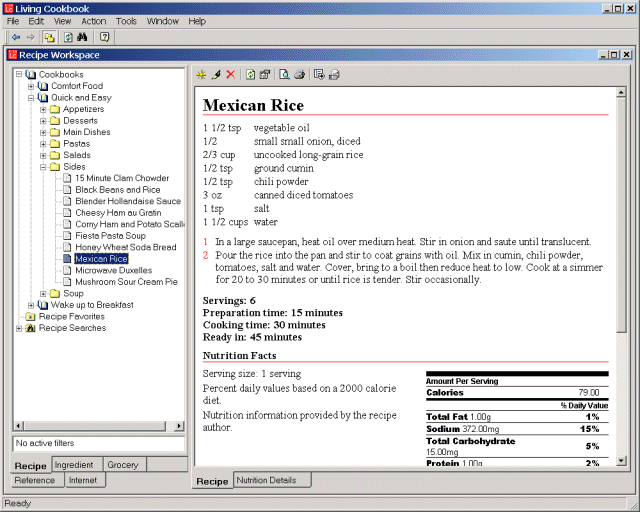Click the Living Cookbook title bar icon
The image size is (640, 512).
pos(9,9)
